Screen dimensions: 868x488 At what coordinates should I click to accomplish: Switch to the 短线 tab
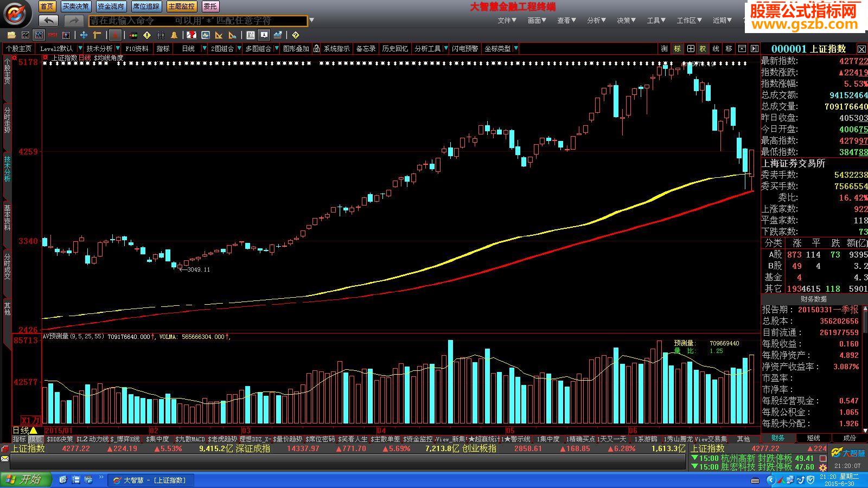[813, 438]
